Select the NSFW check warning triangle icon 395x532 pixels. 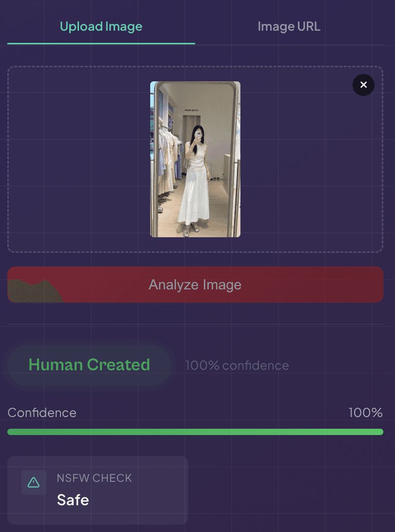(x=34, y=482)
